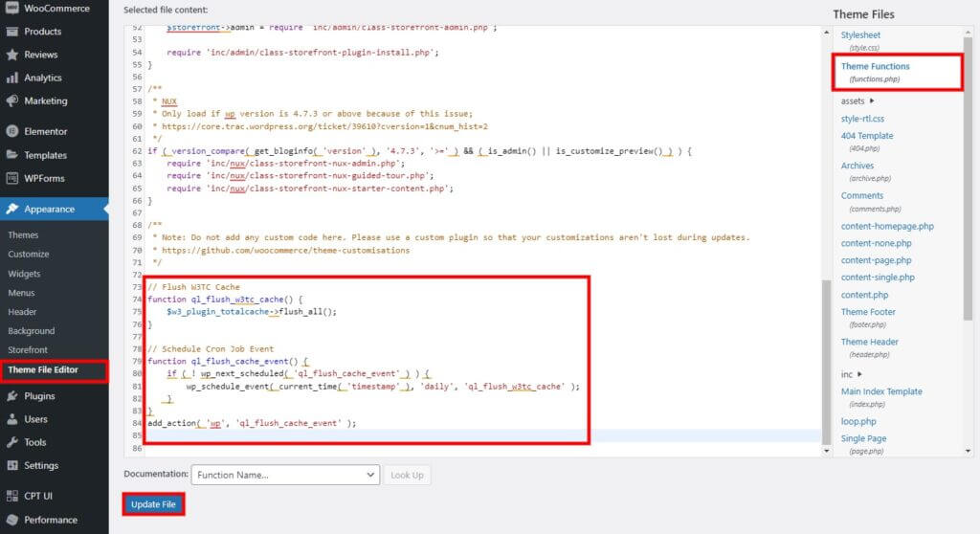The image size is (980, 534).
Task: Open content-single.php file
Action: [x=878, y=277]
